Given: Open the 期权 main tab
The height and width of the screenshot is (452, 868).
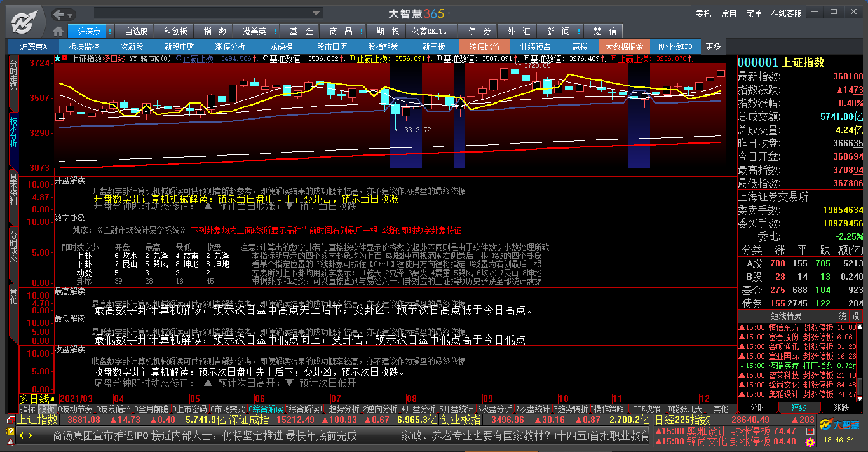Looking at the screenshot, I should (x=388, y=31).
